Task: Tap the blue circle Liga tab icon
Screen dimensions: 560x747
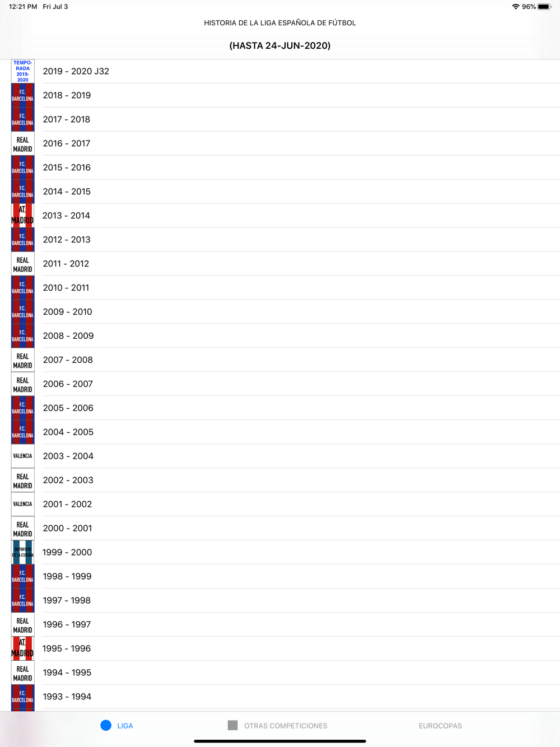Action: tap(106, 725)
